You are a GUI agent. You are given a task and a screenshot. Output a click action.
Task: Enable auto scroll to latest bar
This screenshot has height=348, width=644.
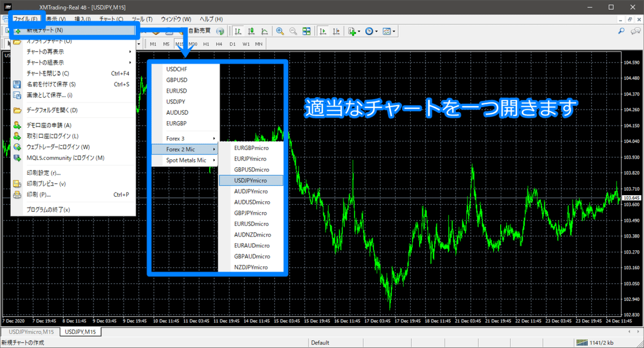323,31
